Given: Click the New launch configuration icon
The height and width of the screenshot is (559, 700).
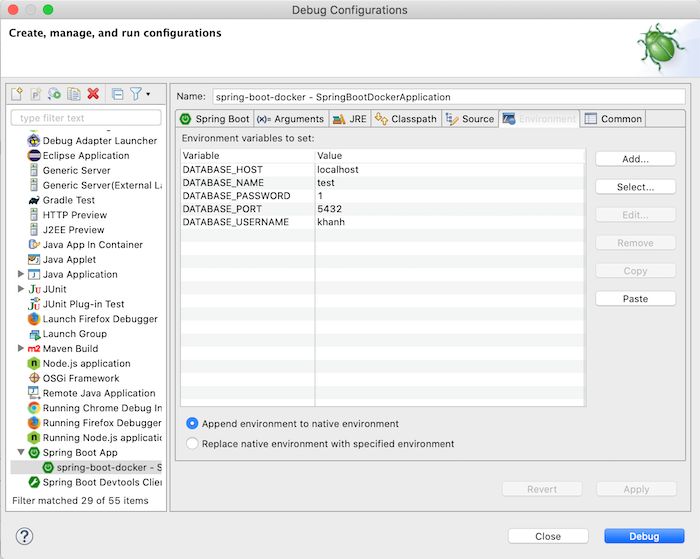Looking at the screenshot, I should pos(17,94).
